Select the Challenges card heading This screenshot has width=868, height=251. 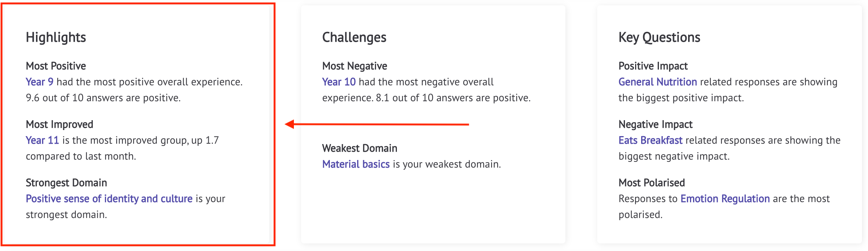pyautogui.click(x=354, y=38)
